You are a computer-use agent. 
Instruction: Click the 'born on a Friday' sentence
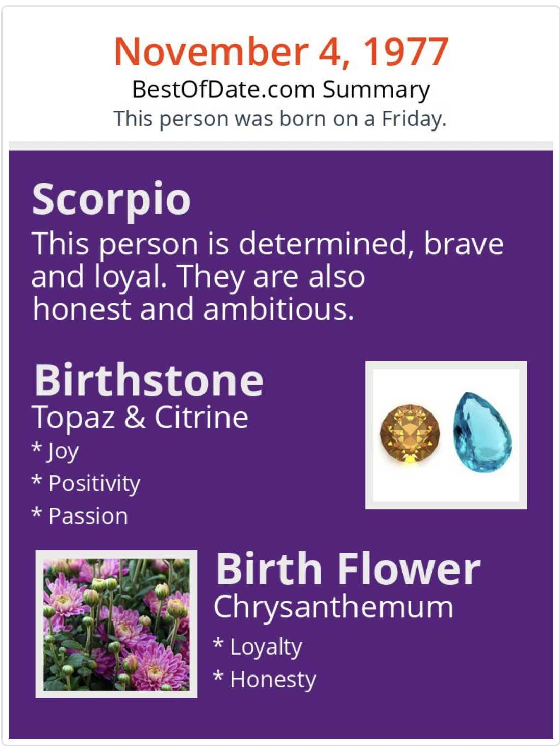[x=279, y=119]
